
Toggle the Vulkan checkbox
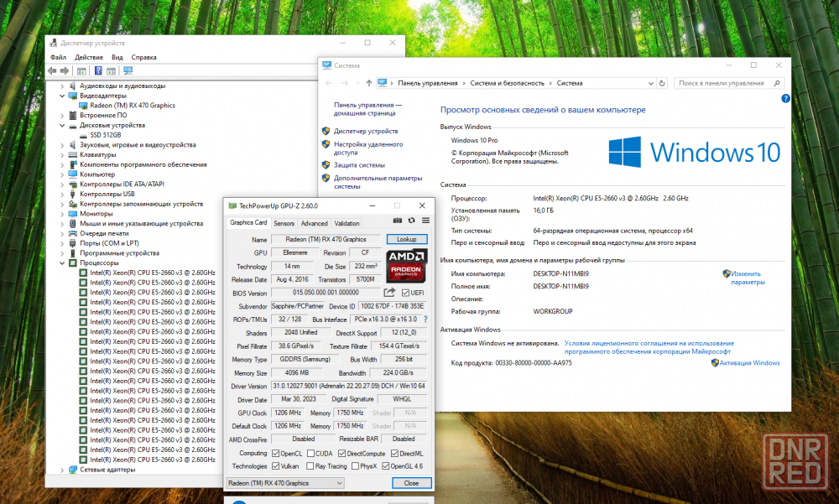(275, 466)
